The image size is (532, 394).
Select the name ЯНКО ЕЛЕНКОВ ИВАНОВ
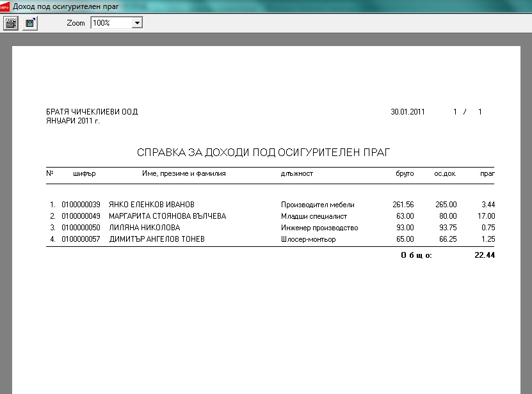coord(152,205)
